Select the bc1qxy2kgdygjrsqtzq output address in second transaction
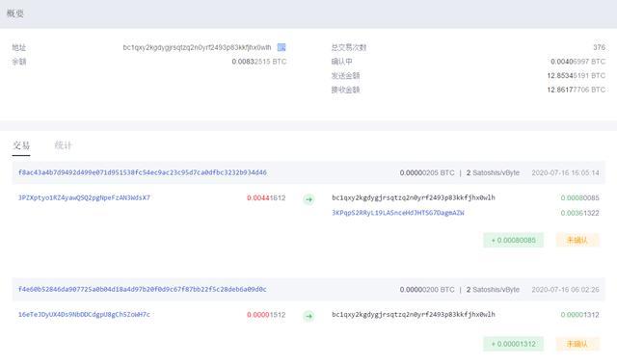This screenshot has height=364, width=617. click(x=414, y=315)
